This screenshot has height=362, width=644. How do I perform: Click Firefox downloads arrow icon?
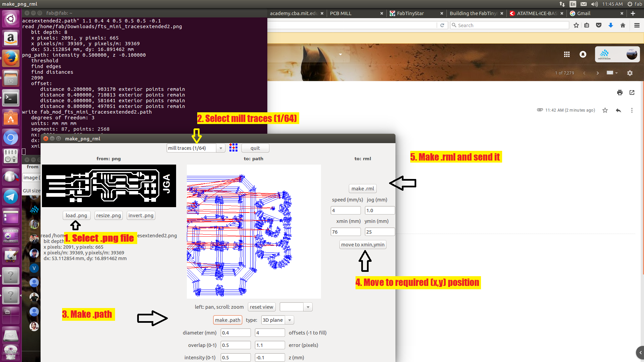click(611, 25)
